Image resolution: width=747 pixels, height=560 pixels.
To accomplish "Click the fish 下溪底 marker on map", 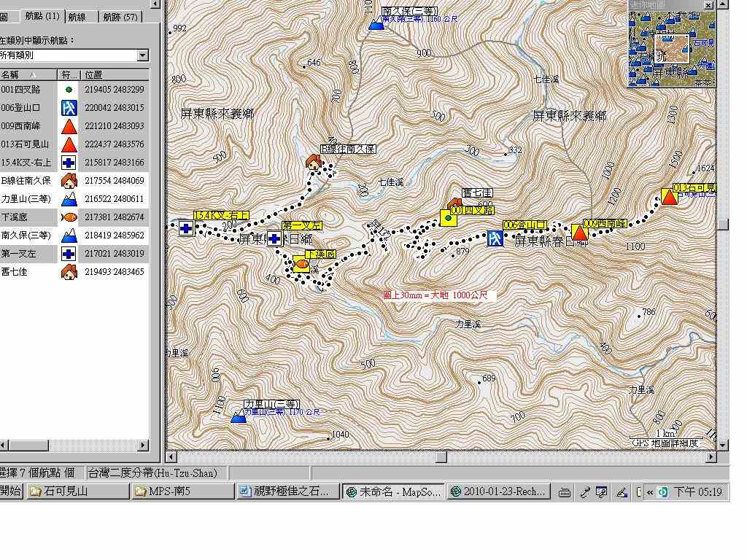I will [x=301, y=266].
